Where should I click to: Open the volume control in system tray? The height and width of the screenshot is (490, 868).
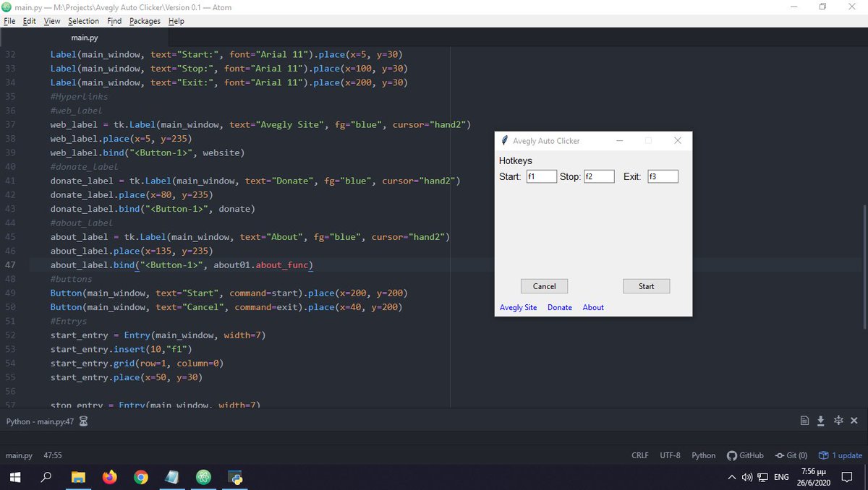tap(746, 477)
